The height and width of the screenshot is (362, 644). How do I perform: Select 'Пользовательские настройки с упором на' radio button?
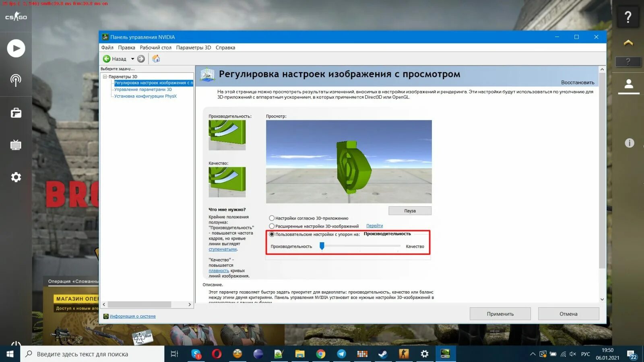(272, 234)
